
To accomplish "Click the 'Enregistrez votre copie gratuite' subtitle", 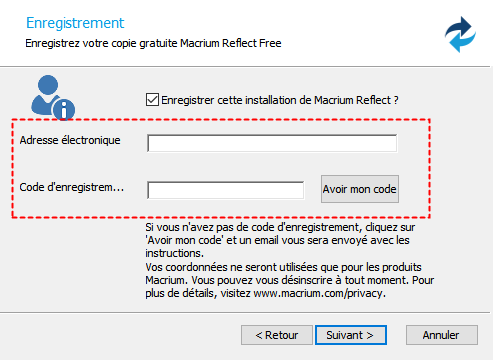I will click(x=153, y=43).
